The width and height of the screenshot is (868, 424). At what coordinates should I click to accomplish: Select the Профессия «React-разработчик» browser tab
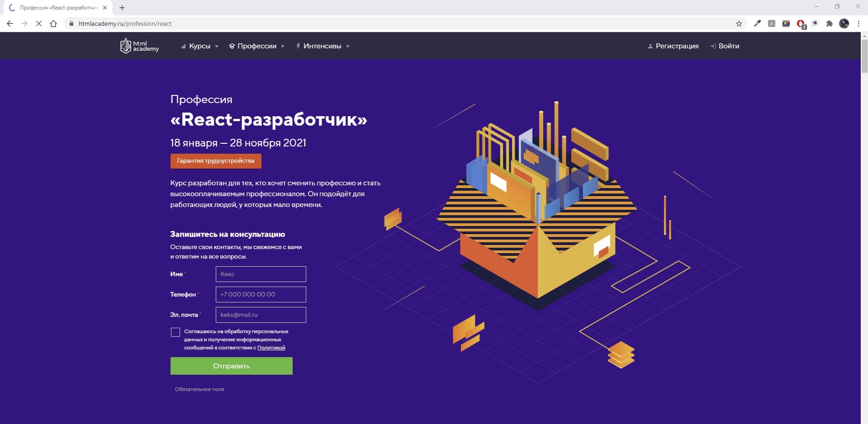coord(59,8)
